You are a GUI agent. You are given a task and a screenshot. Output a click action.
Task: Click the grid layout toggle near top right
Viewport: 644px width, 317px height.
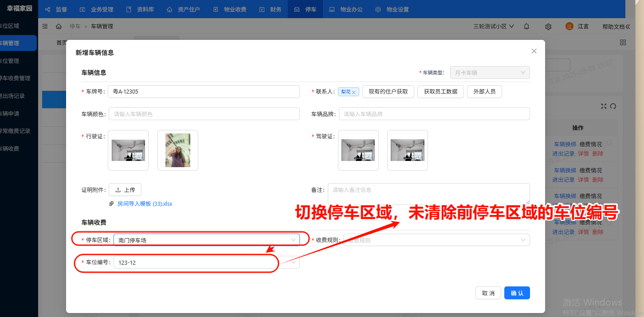click(623, 42)
